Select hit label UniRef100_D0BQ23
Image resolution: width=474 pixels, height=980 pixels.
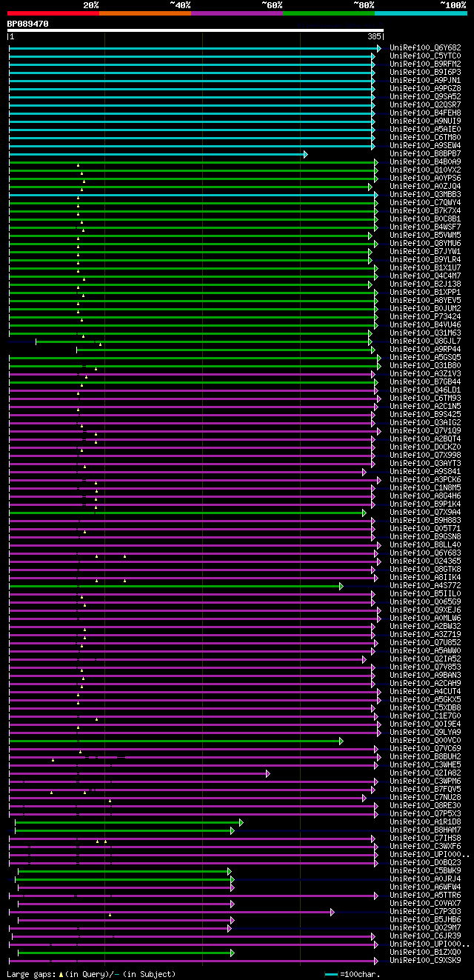point(426,863)
